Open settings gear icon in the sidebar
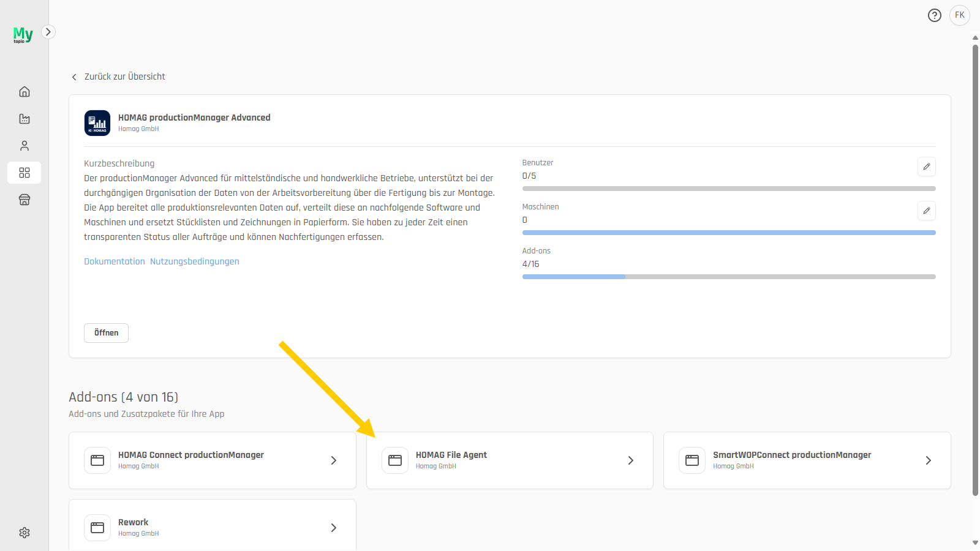Screen dimensions: 980x551 pos(24,533)
